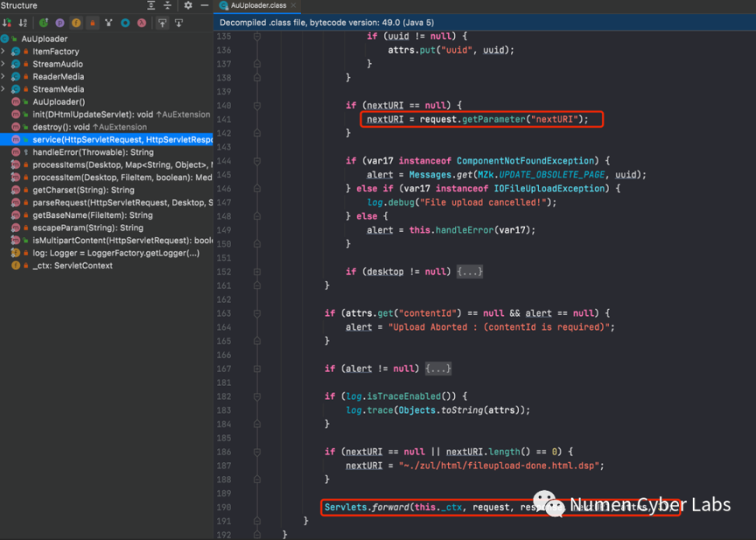Expand all nodes in the Structure panel

click(150, 5)
